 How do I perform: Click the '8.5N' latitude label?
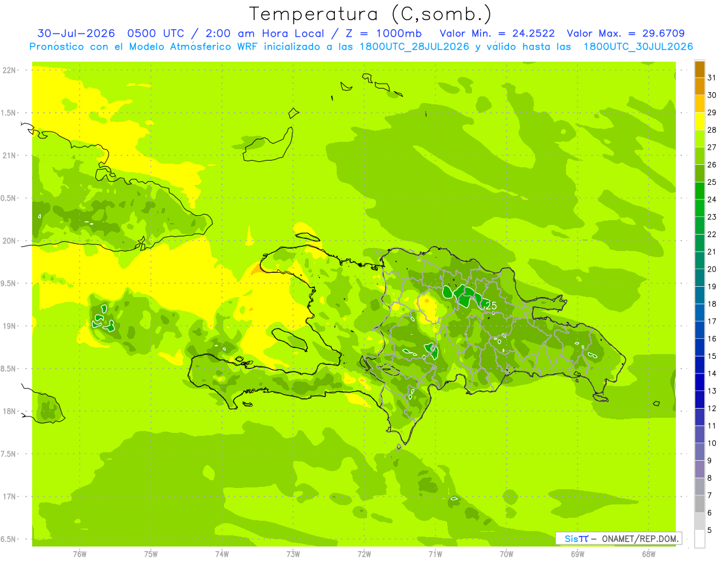click(9, 369)
